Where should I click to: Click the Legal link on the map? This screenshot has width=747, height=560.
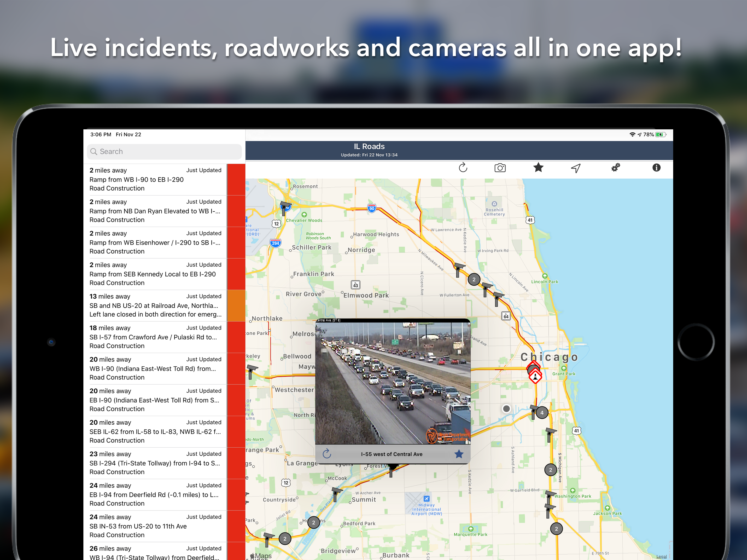tap(661, 556)
